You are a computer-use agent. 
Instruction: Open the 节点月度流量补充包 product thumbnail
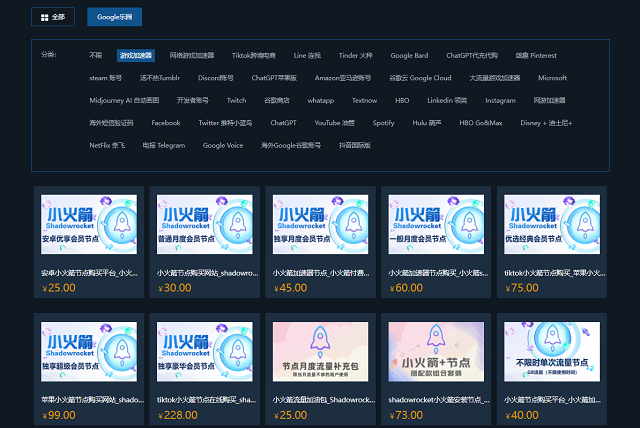click(320, 352)
